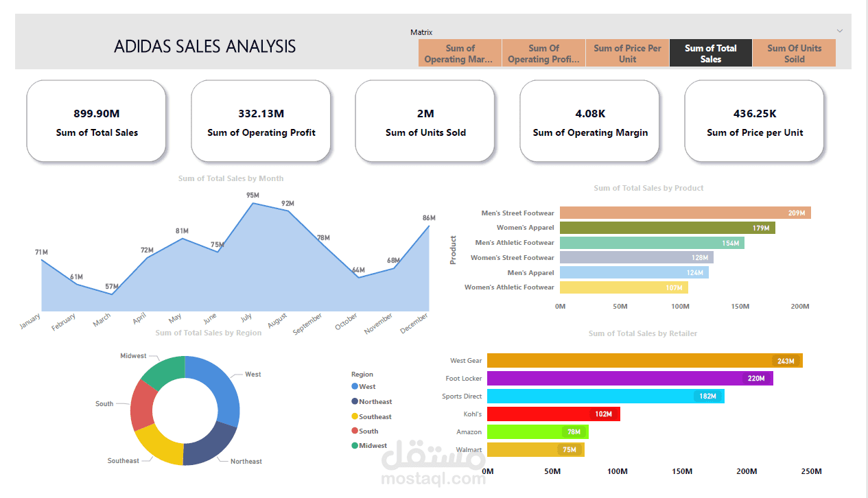Click the Product axis label
This screenshot has height=498, width=868.
(453, 250)
